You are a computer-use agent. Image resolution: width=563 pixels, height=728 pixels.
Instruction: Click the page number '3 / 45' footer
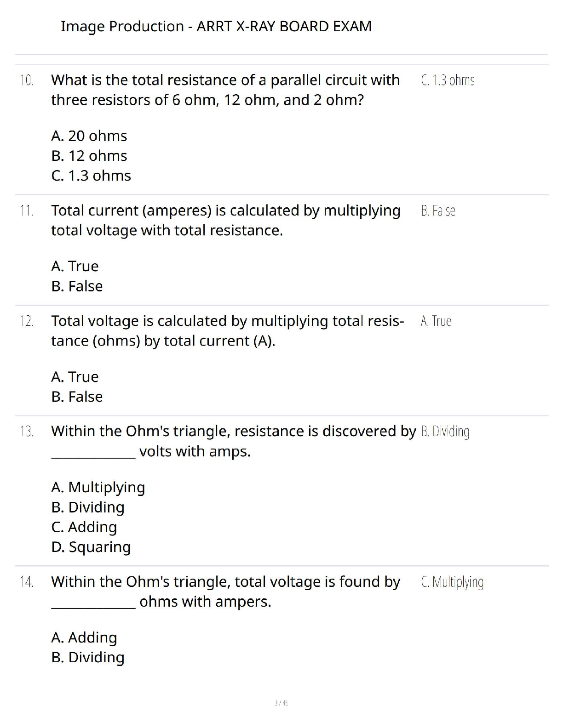281,703
